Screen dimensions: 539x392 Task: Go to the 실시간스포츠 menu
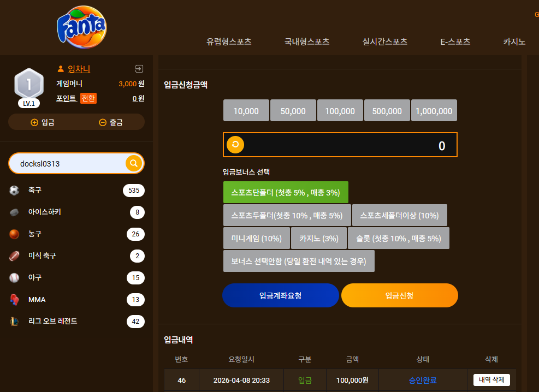384,41
